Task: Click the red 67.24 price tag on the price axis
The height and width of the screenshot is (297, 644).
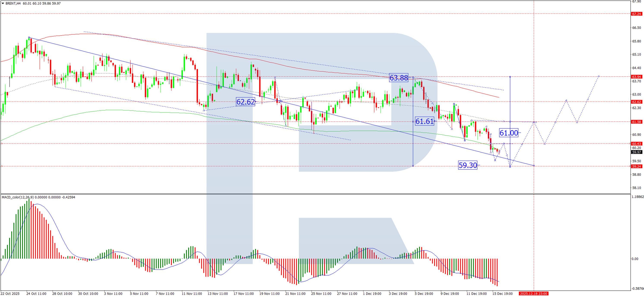Action: coord(636,14)
